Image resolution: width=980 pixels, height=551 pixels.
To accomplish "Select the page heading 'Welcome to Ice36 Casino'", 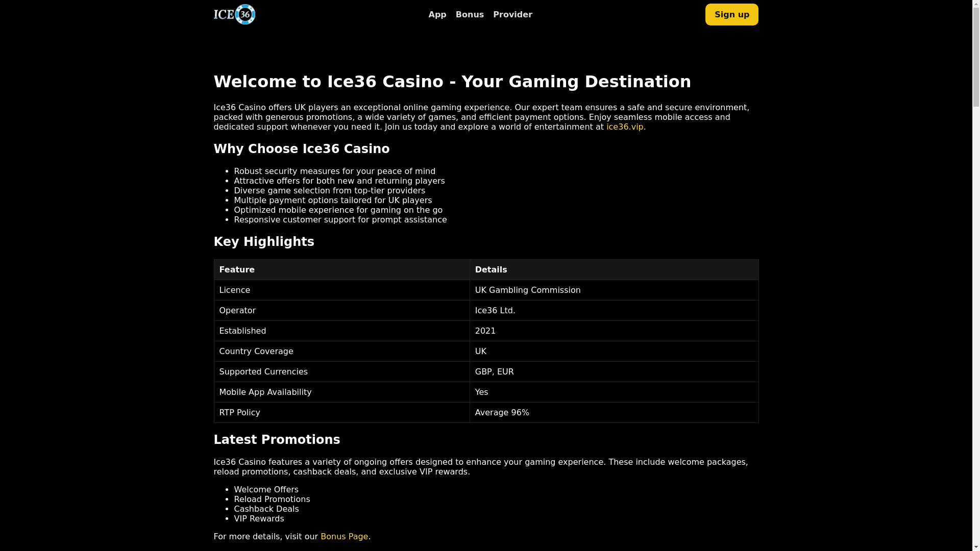I will coord(452,82).
